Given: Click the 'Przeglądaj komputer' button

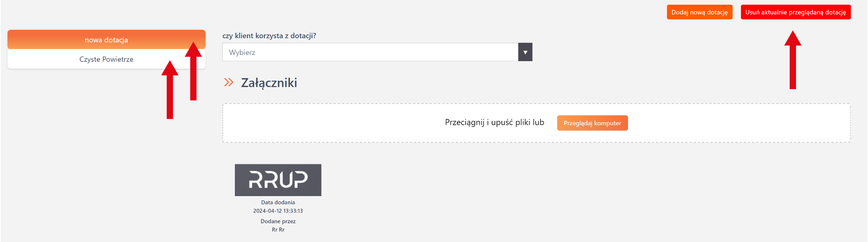Looking at the screenshot, I should pos(592,123).
